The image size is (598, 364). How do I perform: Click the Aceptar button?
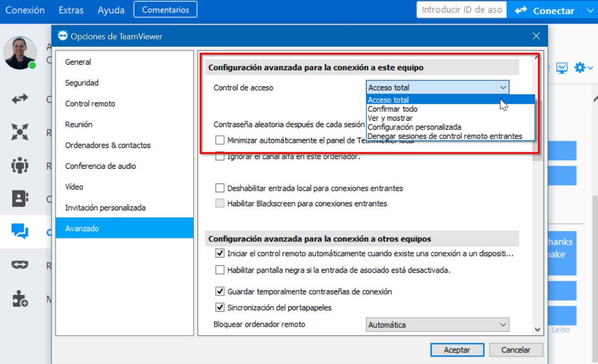tap(457, 350)
